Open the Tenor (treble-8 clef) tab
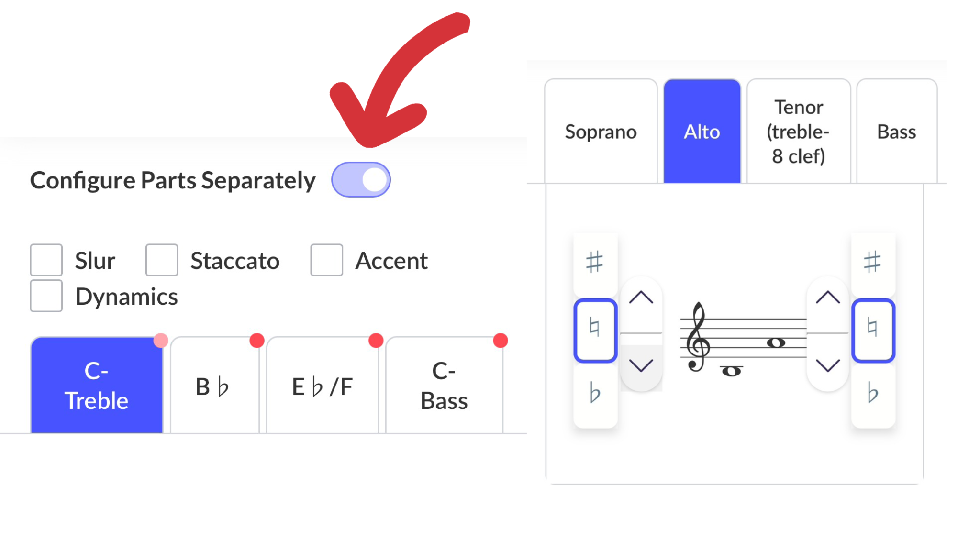Screen dimensions: 980x551 click(x=798, y=132)
